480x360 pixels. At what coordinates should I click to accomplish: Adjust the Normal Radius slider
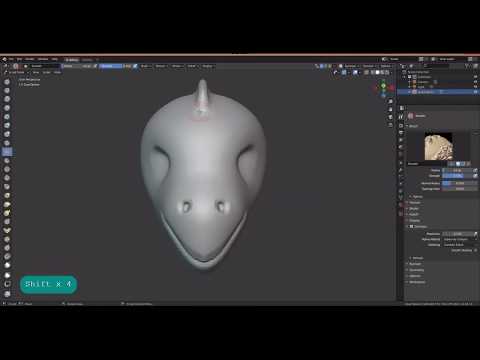[460, 183]
